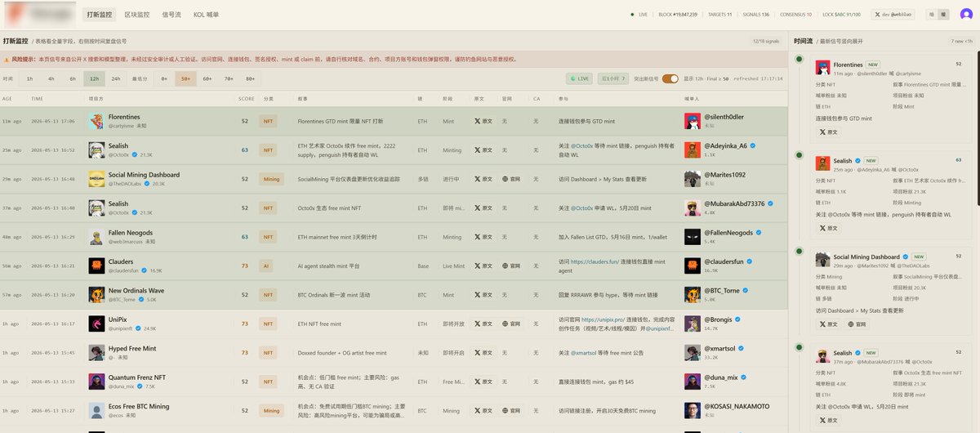Open X 原文 link in Clauders row
980x433 pixels.
[x=483, y=266]
